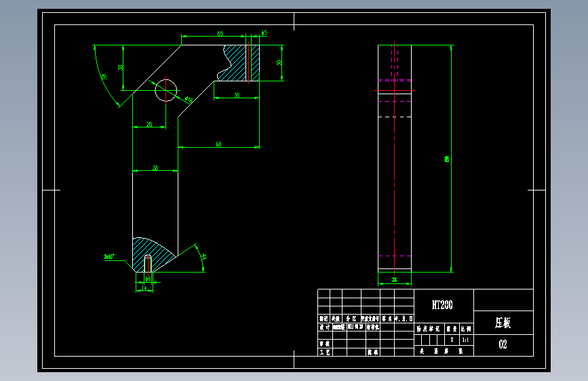588x381 pixels.
Task: Select the 68 horizontal dimension text
Action: [218, 144]
